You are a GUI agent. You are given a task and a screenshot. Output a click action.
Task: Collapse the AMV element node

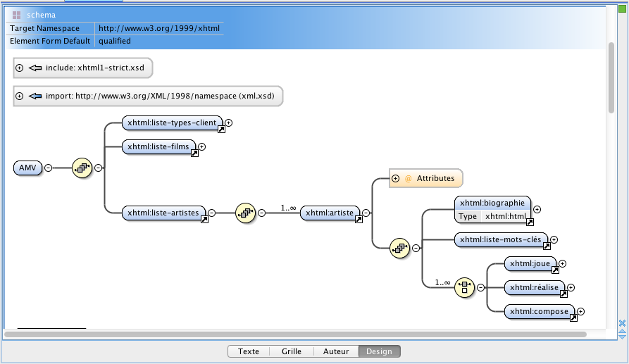click(x=48, y=168)
